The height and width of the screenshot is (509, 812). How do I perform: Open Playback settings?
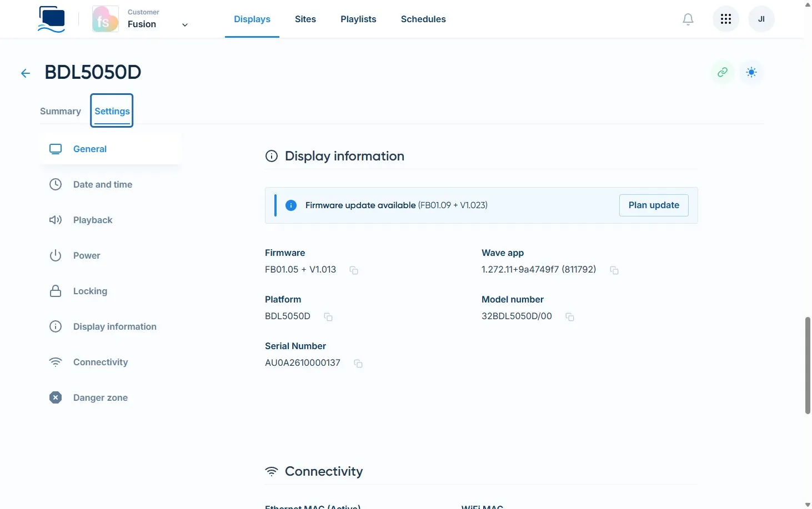111,220
